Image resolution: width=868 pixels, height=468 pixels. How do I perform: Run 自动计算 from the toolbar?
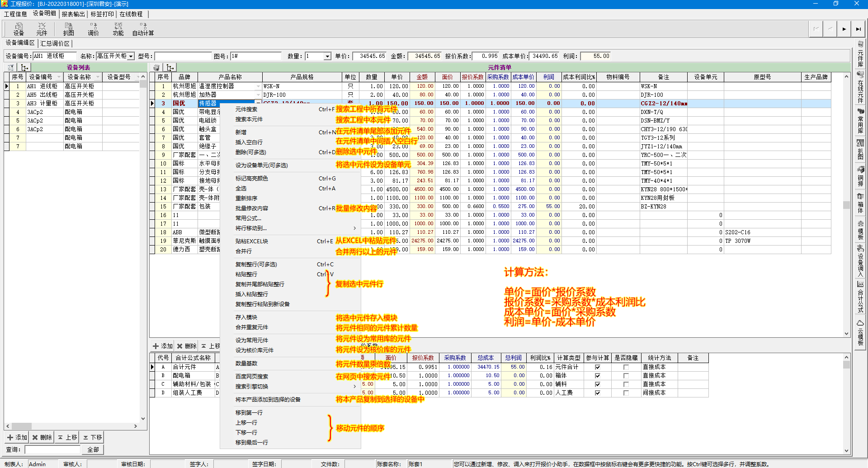(143, 29)
